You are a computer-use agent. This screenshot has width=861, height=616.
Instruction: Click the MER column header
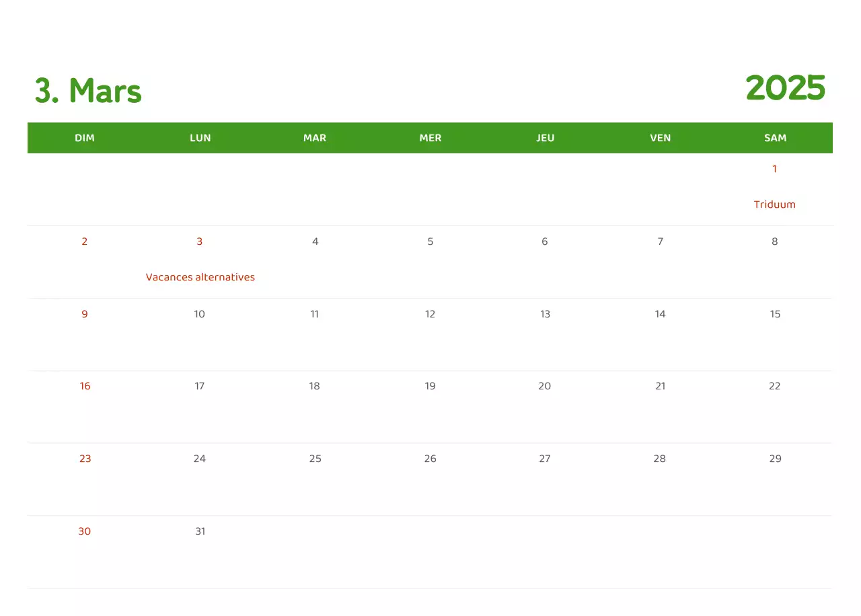430,138
